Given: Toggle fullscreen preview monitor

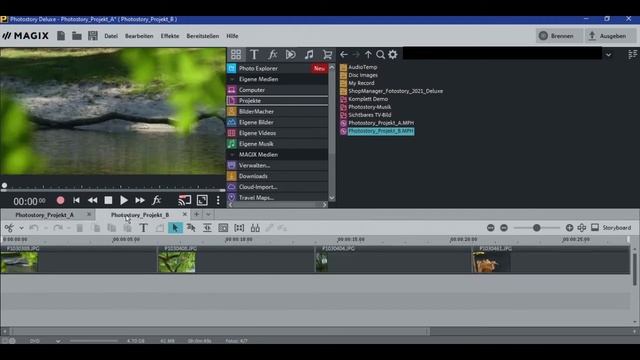Looking at the screenshot, I should tap(202, 200).
